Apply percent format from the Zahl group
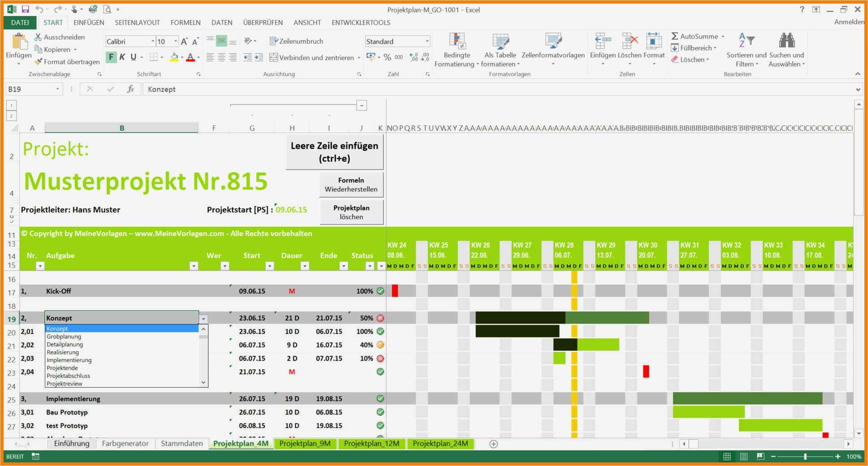 386,57
